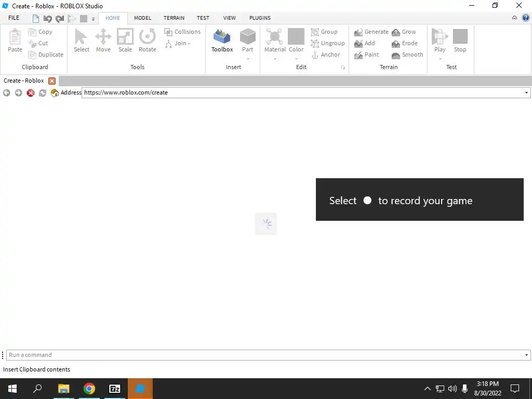The height and width of the screenshot is (399, 532).
Task: Go forward in the browser pane
Action: (x=18, y=92)
